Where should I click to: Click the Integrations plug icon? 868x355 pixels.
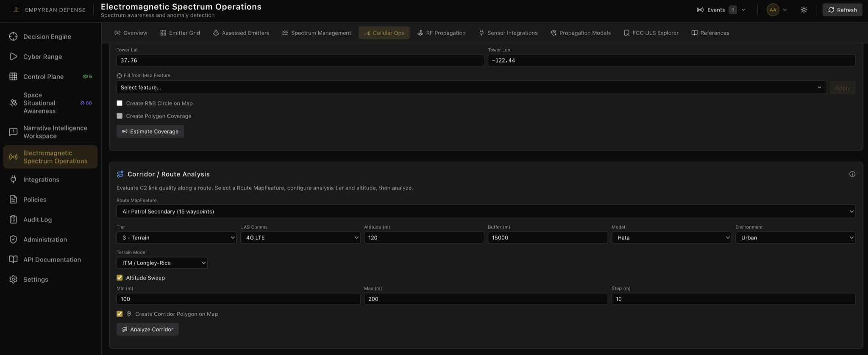pos(13,179)
